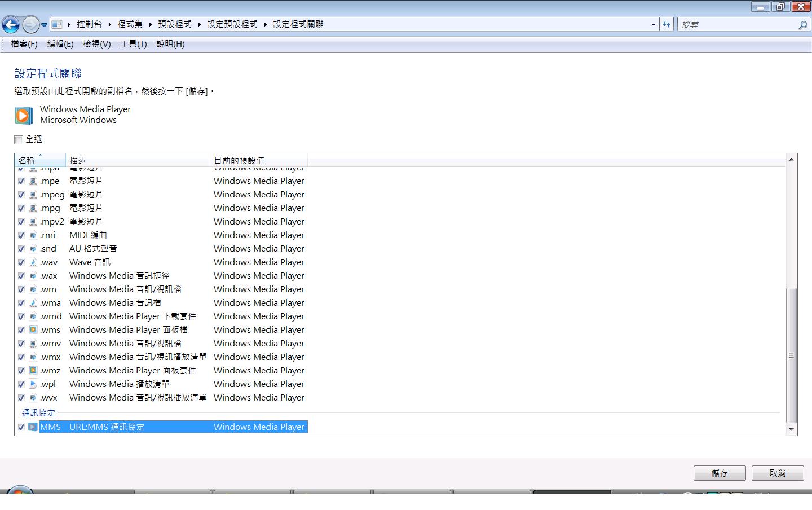Image resolution: width=812 pixels, height=510 pixels.
Task: Click the vertical scrollbar thumb
Action: pos(791,355)
